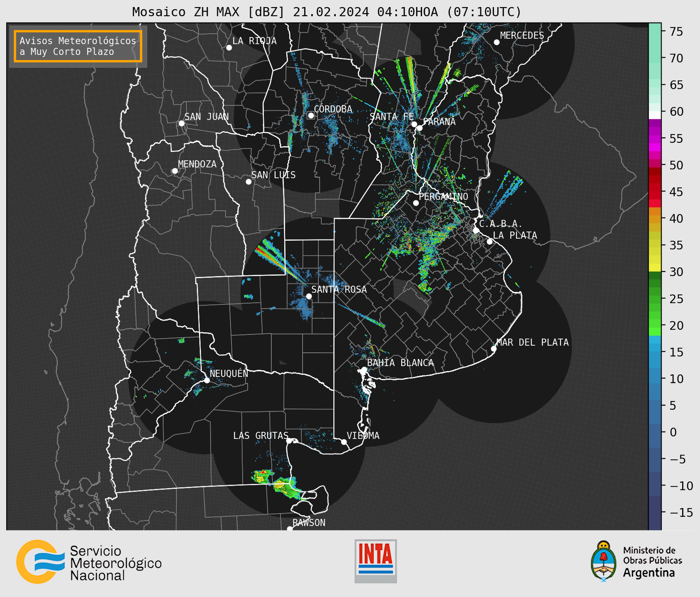Click the SAN JUAN city marker
This screenshot has width=700, height=597.
(181, 123)
